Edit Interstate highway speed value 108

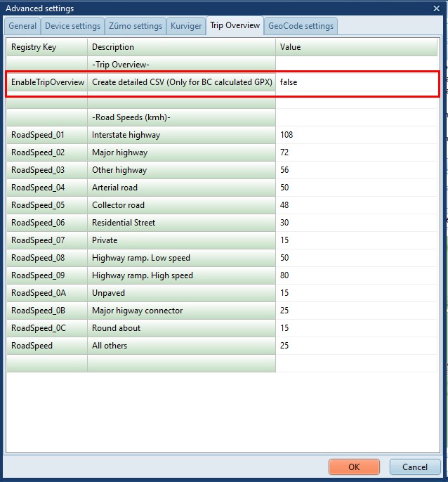click(356, 135)
